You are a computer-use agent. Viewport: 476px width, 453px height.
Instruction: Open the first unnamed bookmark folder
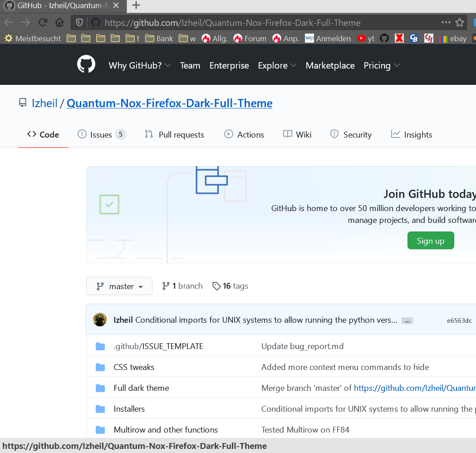coord(71,39)
